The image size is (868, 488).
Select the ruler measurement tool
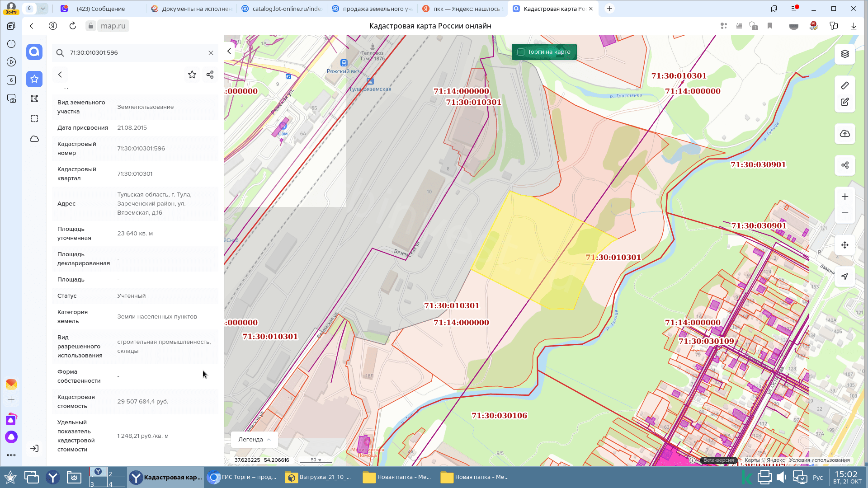coord(844,85)
